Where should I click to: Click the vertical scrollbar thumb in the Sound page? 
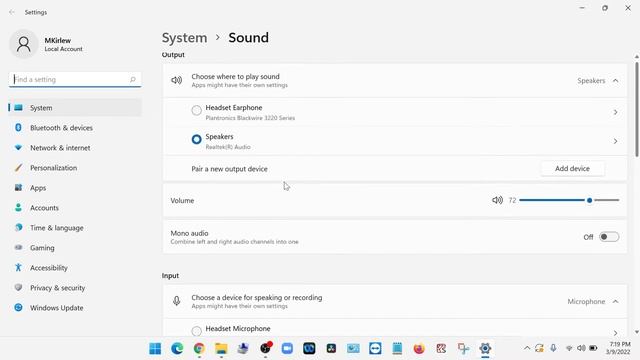pyautogui.click(x=636, y=109)
